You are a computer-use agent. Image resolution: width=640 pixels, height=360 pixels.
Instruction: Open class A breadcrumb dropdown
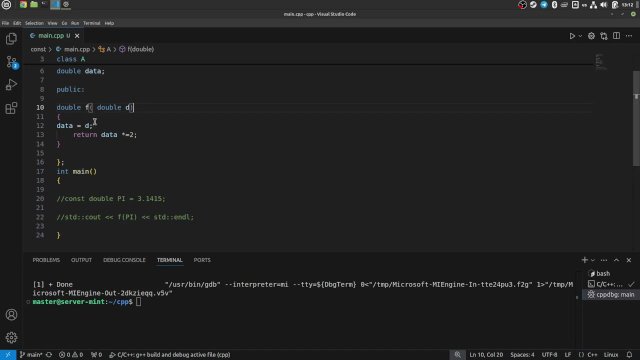[104, 49]
